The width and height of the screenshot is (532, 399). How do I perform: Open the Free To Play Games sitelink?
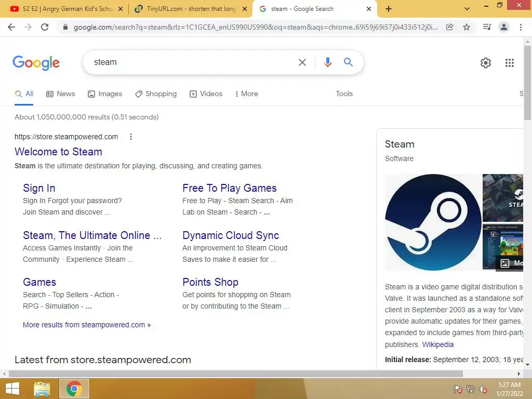tap(229, 188)
